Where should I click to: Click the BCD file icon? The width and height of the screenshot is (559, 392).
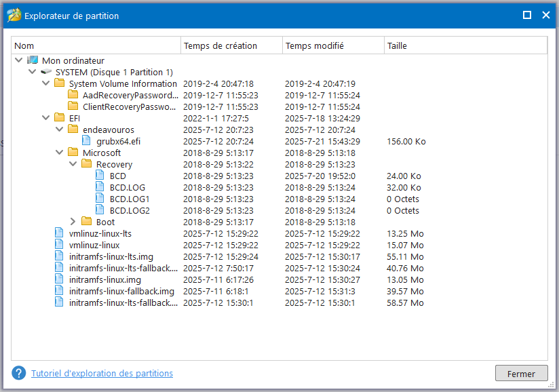pos(100,176)
